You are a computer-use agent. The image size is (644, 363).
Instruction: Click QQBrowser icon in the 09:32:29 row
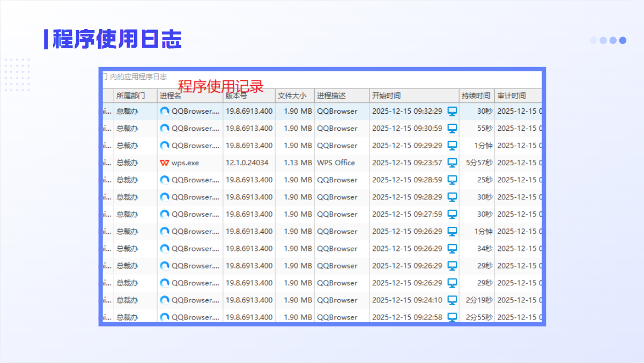click(x=165, y=112)
